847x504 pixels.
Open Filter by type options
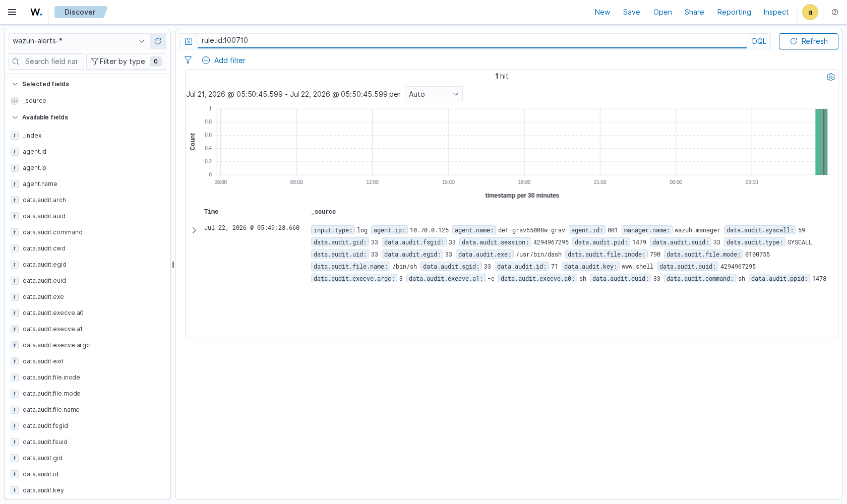(126, 61)
